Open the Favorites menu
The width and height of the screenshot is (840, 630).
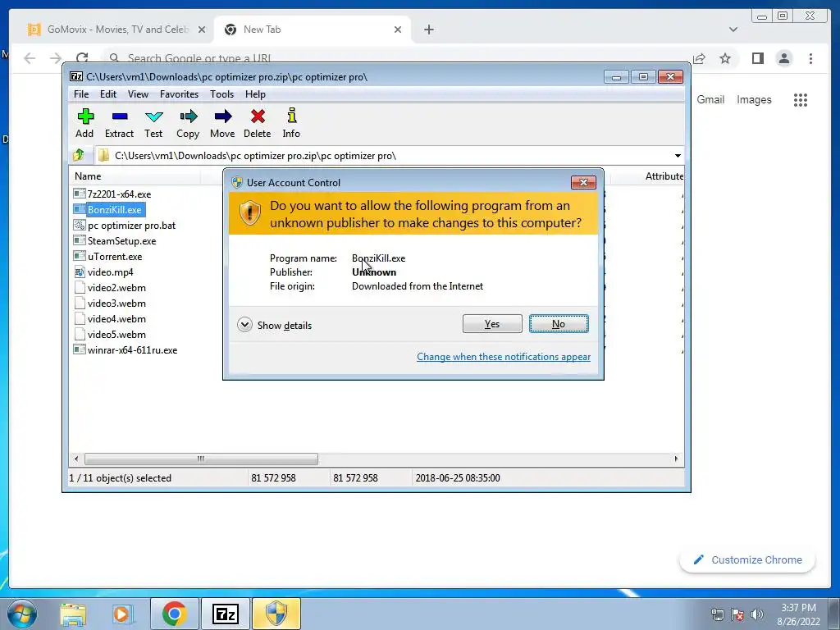[x=179, y=94]
